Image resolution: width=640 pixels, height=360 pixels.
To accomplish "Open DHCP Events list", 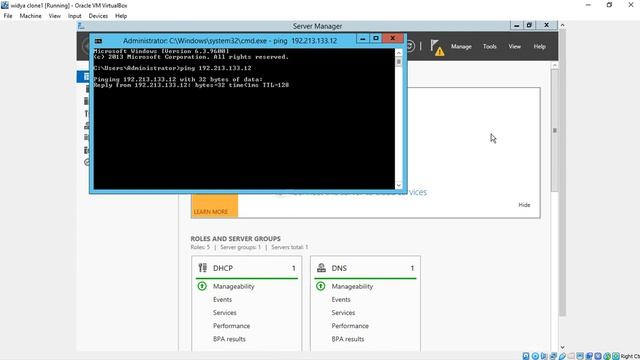I will (222, 300).
